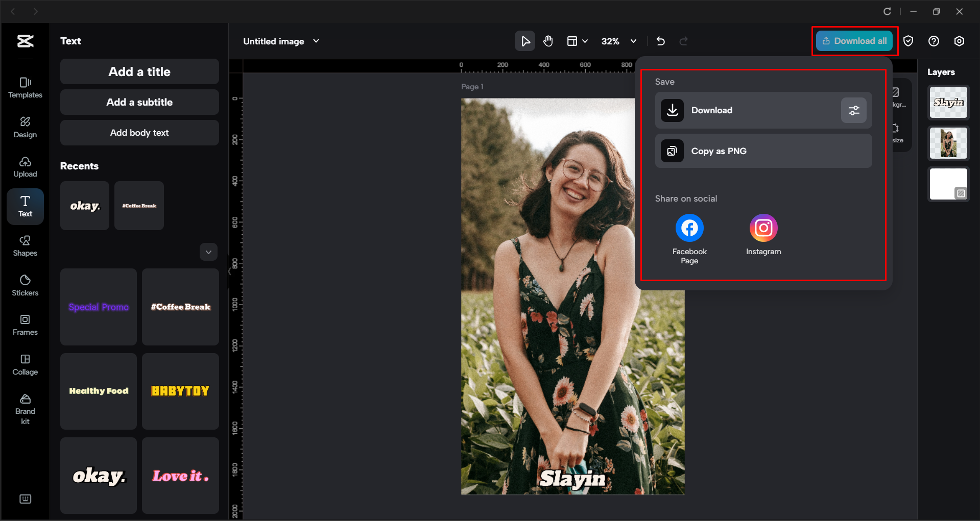Open the Templates panel
This screenshot has width=980, height=521.
tap(25, 87)
